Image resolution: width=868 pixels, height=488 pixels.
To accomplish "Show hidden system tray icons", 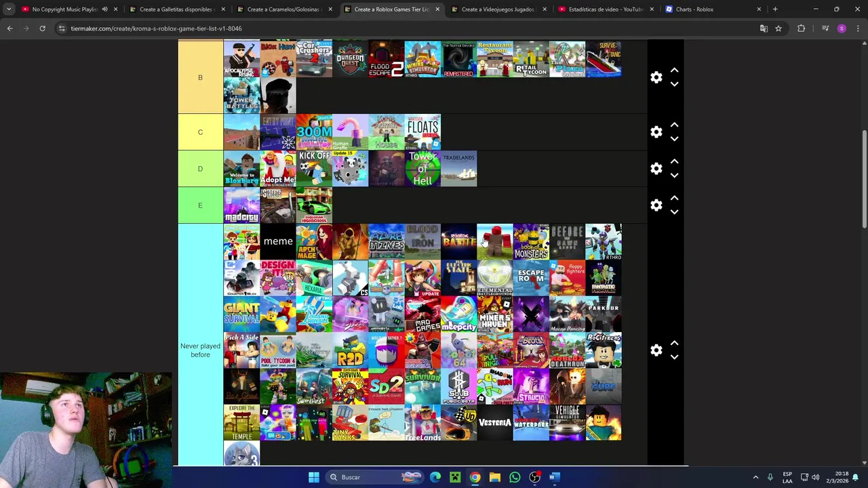I will 755,477.
